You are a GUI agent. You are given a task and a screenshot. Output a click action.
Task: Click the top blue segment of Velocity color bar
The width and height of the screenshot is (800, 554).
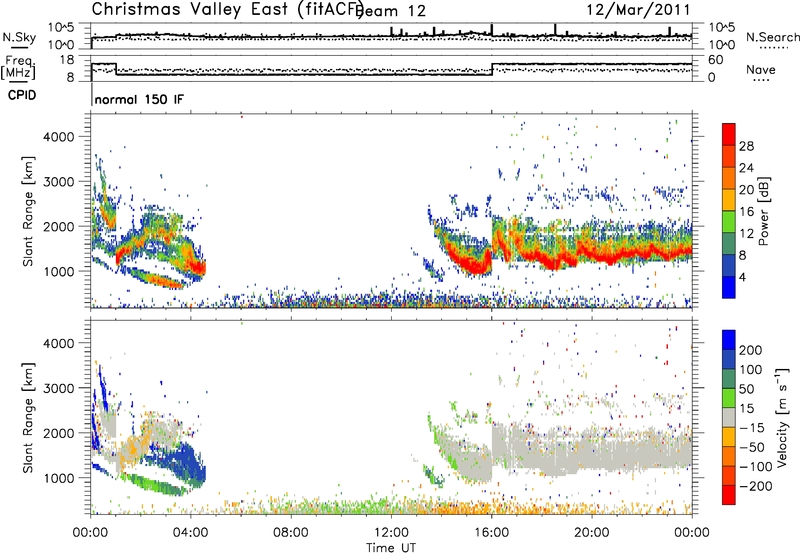(729, 340)
